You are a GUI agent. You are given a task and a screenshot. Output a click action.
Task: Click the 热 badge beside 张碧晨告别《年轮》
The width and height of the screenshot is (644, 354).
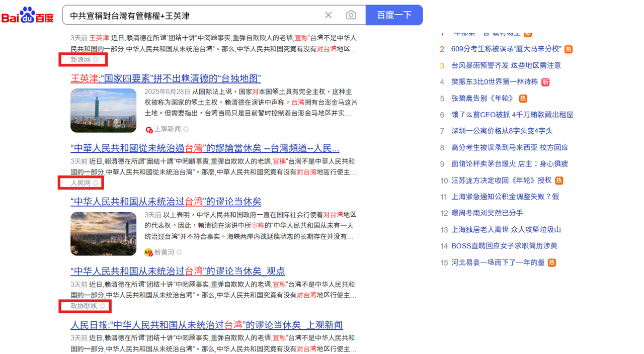coord(523,99)
